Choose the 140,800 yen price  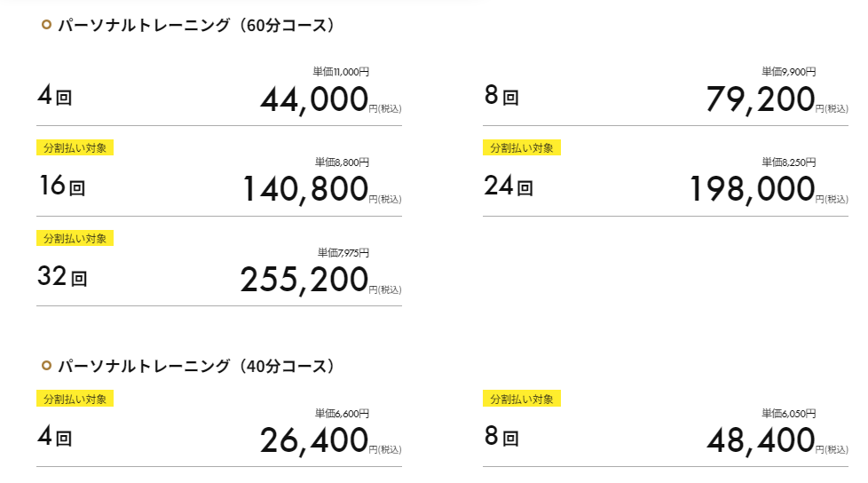point(304,189)
